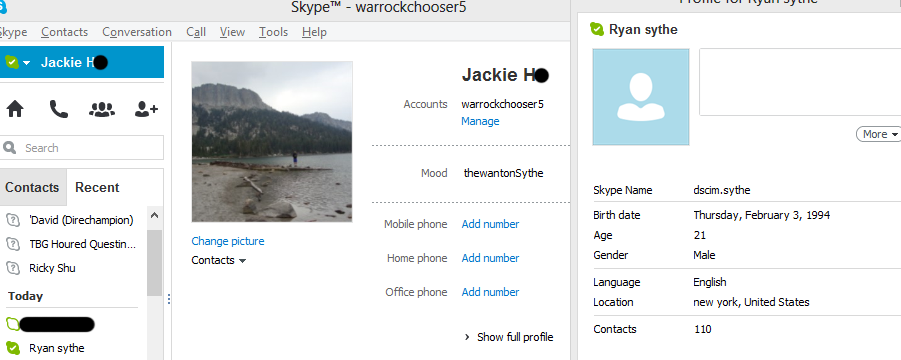Click the contact list scrollbar up arrow
Viewport: 901px width, 360px height.
154,216
